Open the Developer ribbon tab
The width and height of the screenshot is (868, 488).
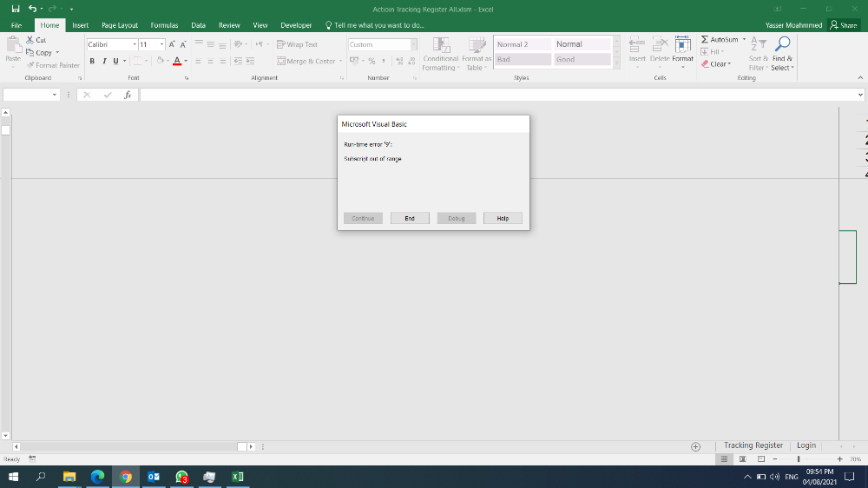tap(296, 25)
